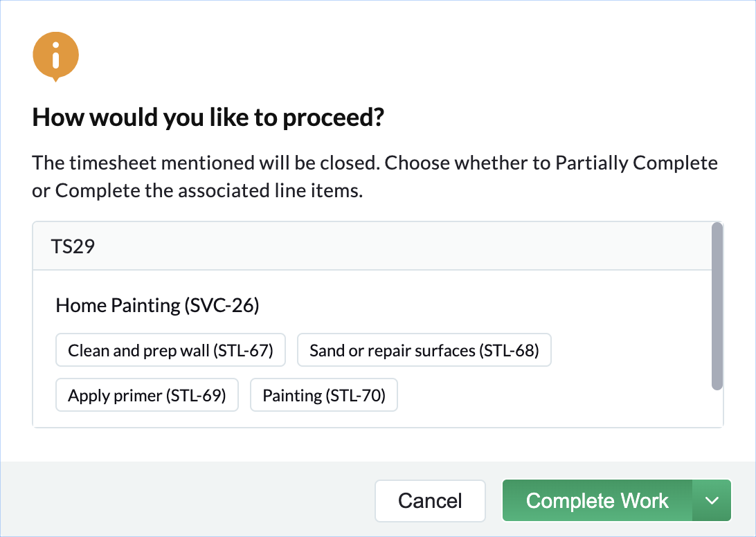This screenshot has height=537, width=756.
Task: Click the line items list scrollbar thumb
Action: point(717,306)
